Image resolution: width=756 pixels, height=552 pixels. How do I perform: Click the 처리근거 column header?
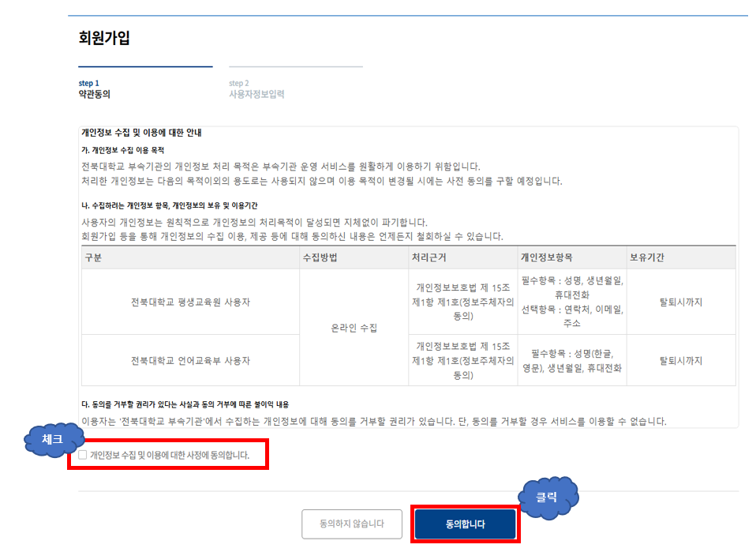tap(463, 257)
